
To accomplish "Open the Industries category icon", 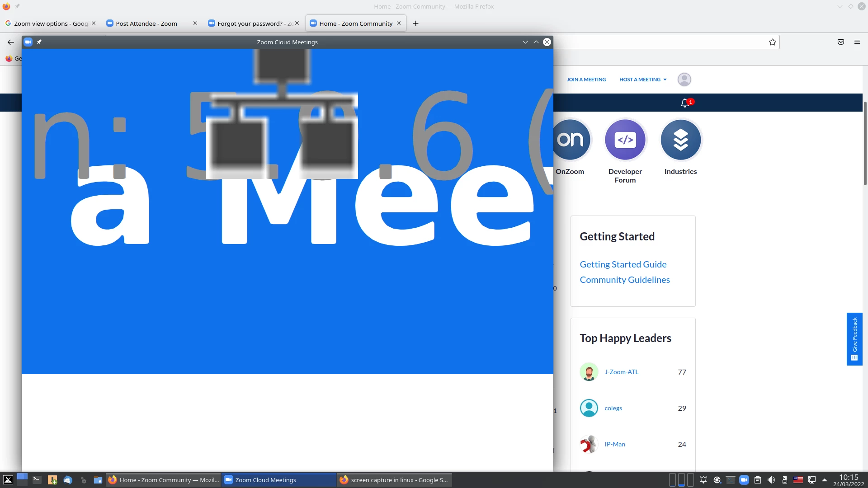I will (x=680, y=140).
